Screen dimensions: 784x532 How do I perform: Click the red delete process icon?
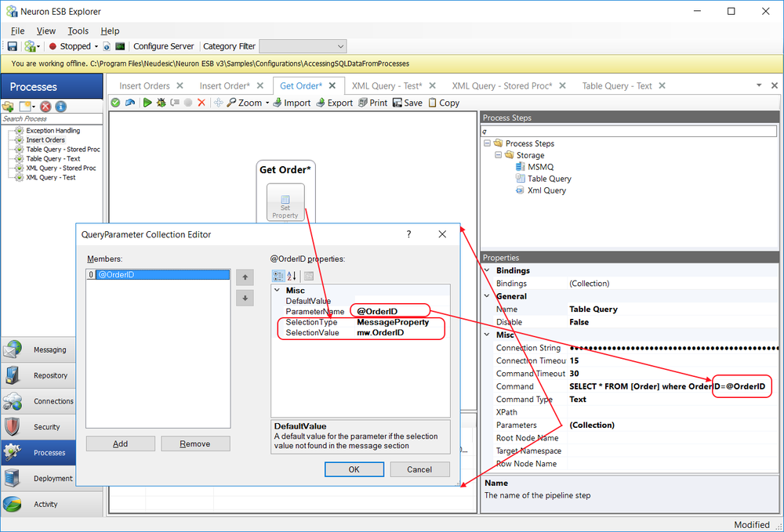pyautogui.click(x=45, y=107)
